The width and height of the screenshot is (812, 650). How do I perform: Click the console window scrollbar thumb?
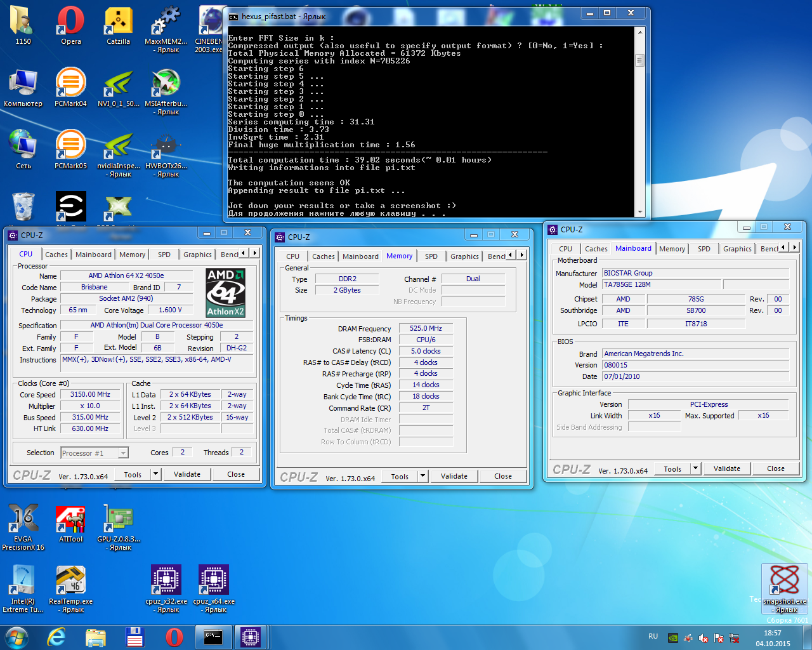click(x=639, y=60)
